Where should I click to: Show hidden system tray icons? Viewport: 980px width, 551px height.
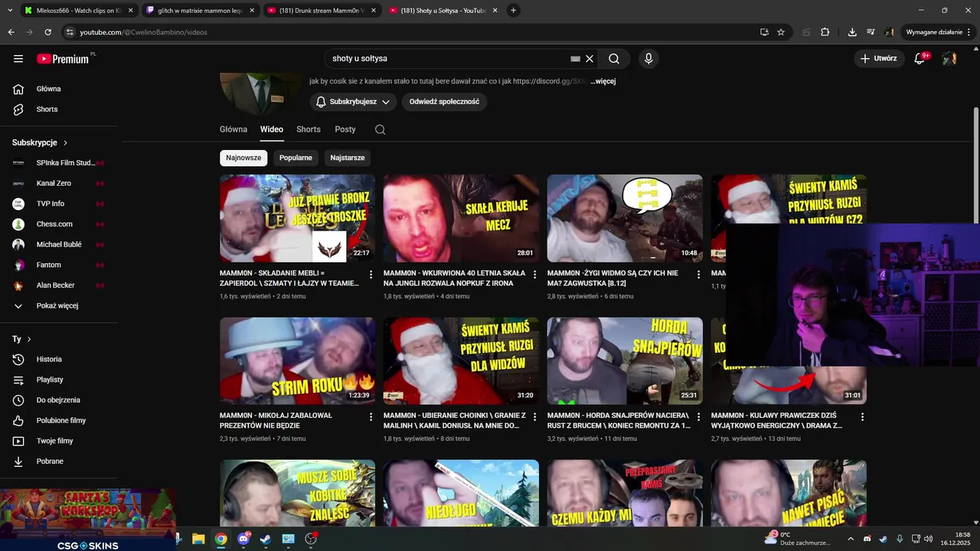coord(850,539)
